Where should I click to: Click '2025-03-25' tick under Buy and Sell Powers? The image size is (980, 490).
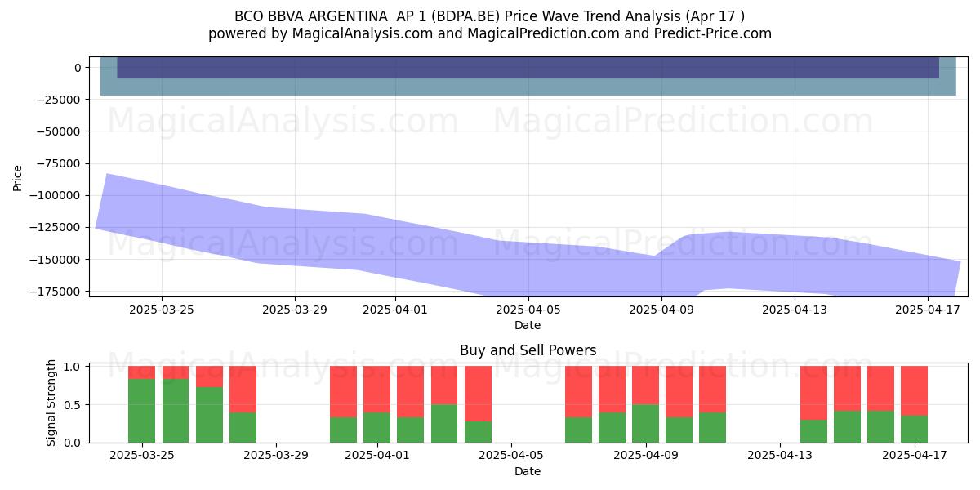(143, 456)
